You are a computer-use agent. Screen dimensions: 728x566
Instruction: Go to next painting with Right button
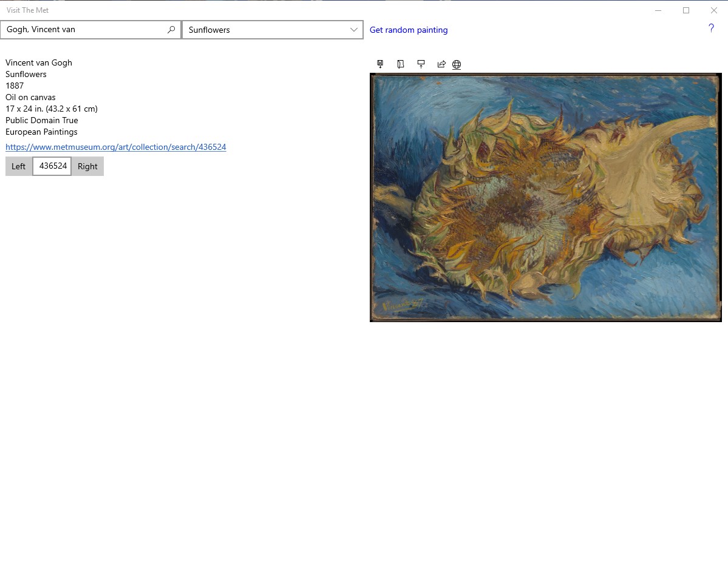coord(87,166)
